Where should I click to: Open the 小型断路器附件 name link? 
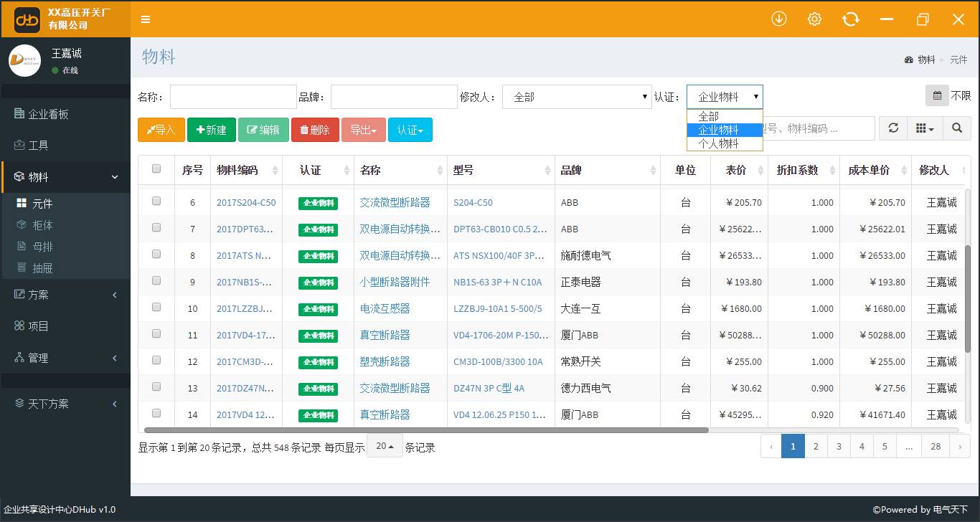pos(395,283)
